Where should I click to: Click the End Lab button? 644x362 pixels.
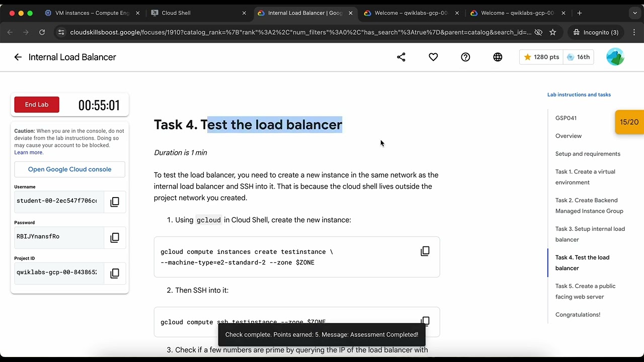click(37, 105)
